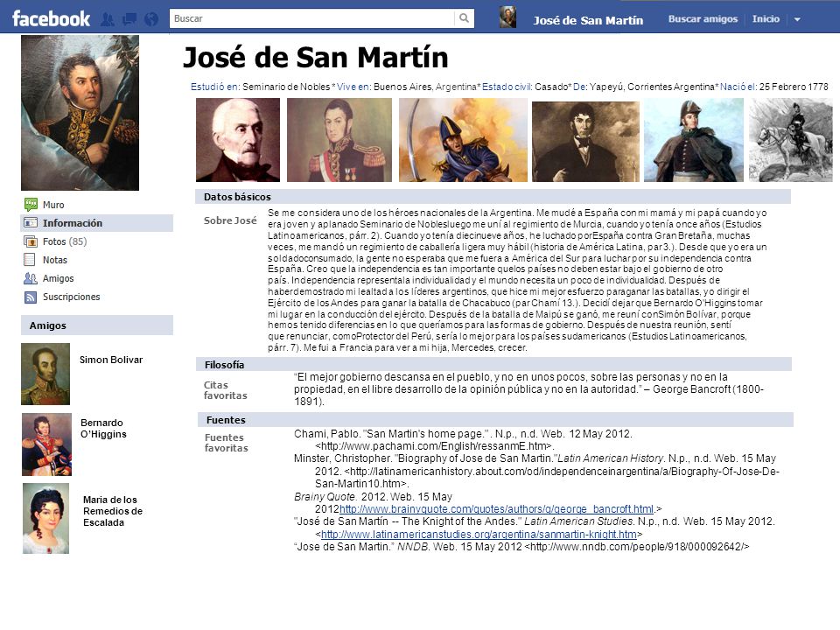Open Maria de los Remedios de Escalada name

pyautogui.click(x=113, y=511)
